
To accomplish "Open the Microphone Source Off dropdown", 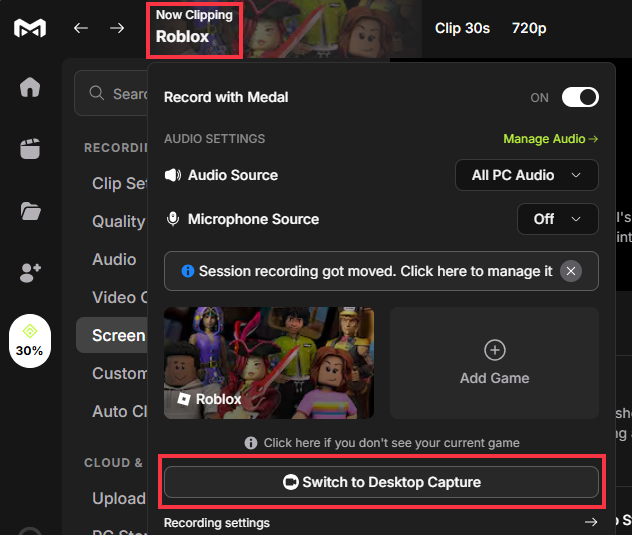I will pos(557,219).
